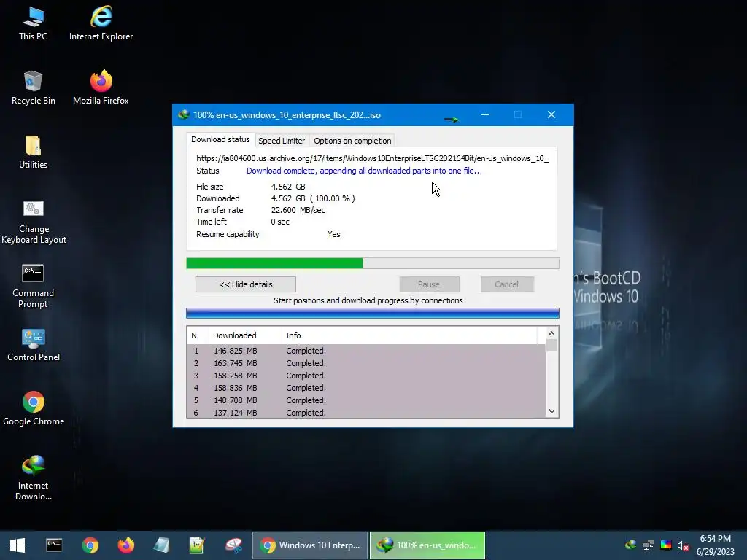This screenshot has width=747, height=560.
Task: Click the Cancel button
Action: tap(506, 284)
